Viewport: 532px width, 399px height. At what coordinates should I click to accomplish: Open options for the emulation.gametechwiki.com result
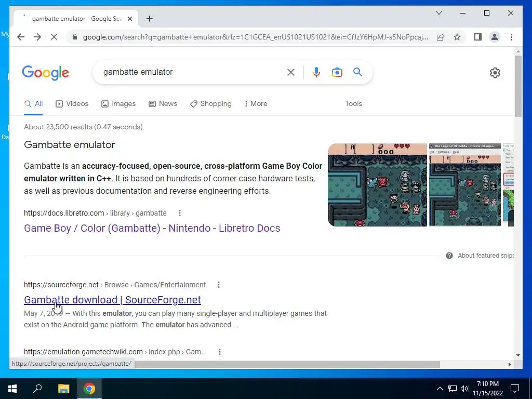220,352
